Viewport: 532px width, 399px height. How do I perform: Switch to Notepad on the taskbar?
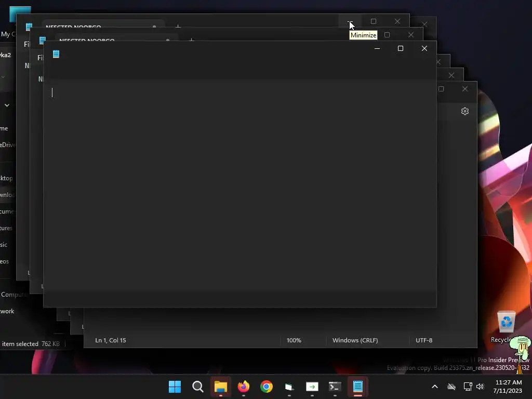(358, 387)
